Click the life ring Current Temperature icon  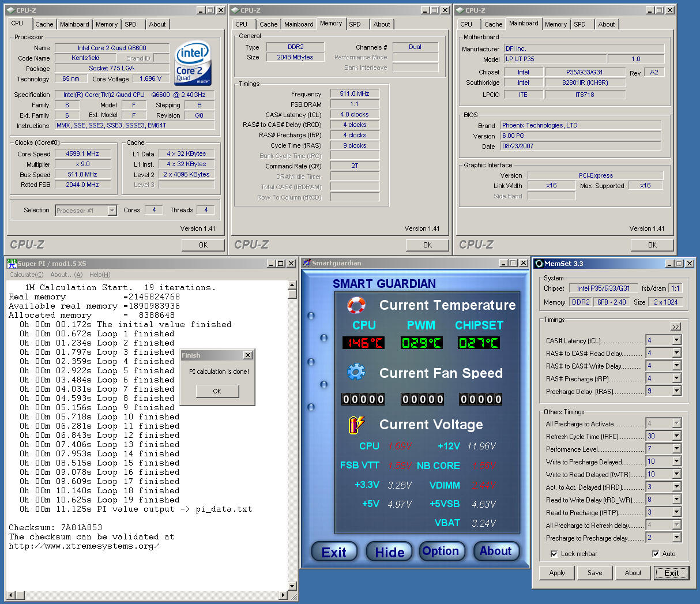point(356,305)
